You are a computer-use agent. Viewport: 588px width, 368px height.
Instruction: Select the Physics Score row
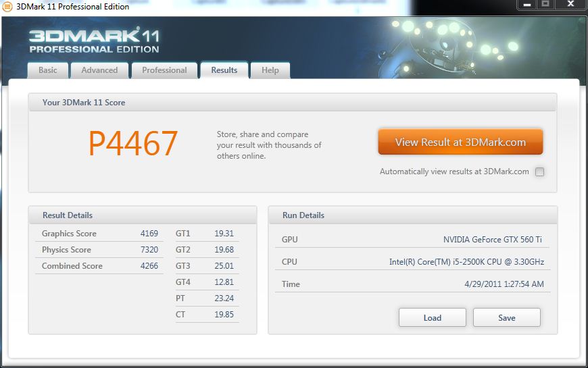99,250
